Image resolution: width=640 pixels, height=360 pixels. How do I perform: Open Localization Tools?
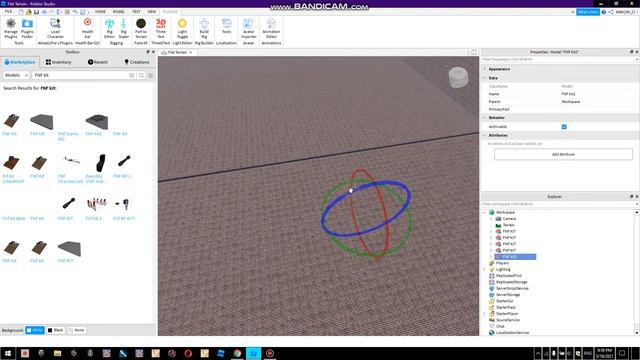(227, 26)
